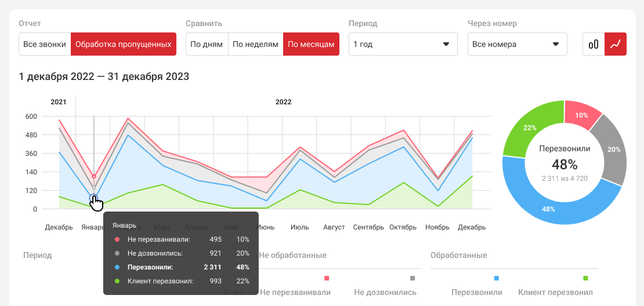Click blue square above Перезвонили column
The image size is (644, 306).
click(497, 279)
